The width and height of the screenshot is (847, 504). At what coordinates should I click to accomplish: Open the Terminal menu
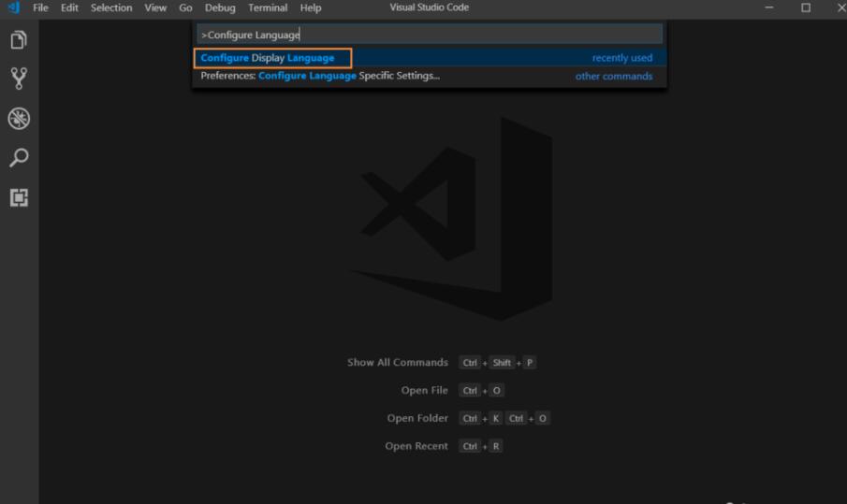[268, 7]
